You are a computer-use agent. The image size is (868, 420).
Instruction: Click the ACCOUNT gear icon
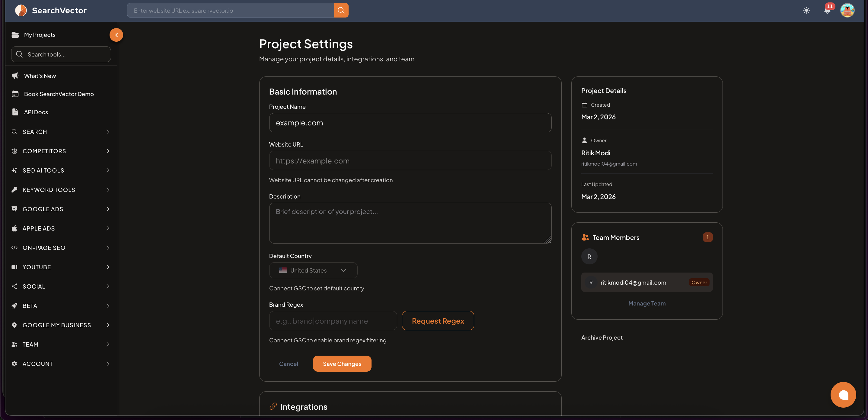pos(14,364)
